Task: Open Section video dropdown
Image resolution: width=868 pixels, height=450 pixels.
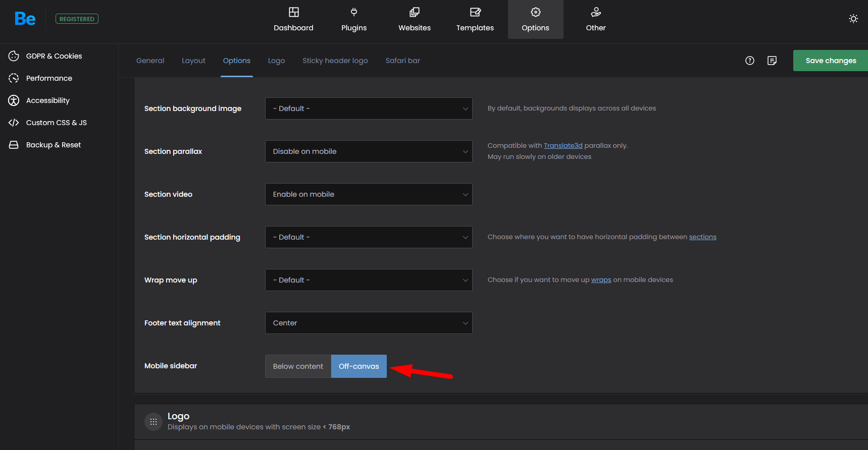Action: pyautogui.click(x=369, y=194)
